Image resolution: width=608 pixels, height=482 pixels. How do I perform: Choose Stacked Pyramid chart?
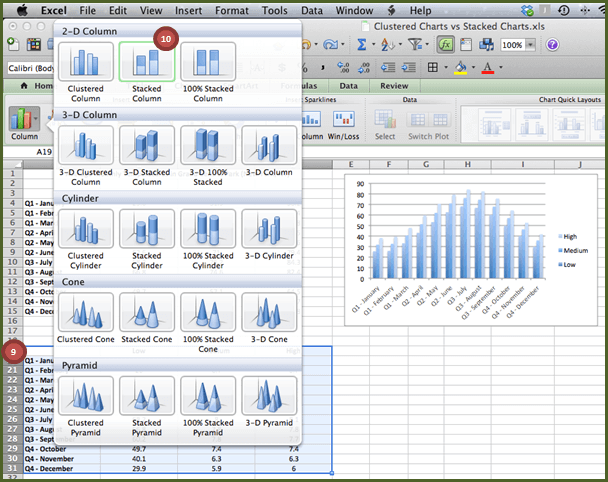147,396
